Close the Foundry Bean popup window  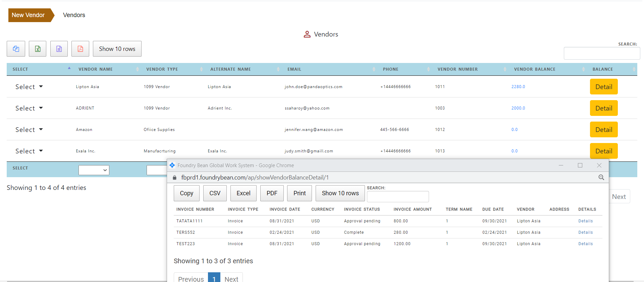click(599, 165)
